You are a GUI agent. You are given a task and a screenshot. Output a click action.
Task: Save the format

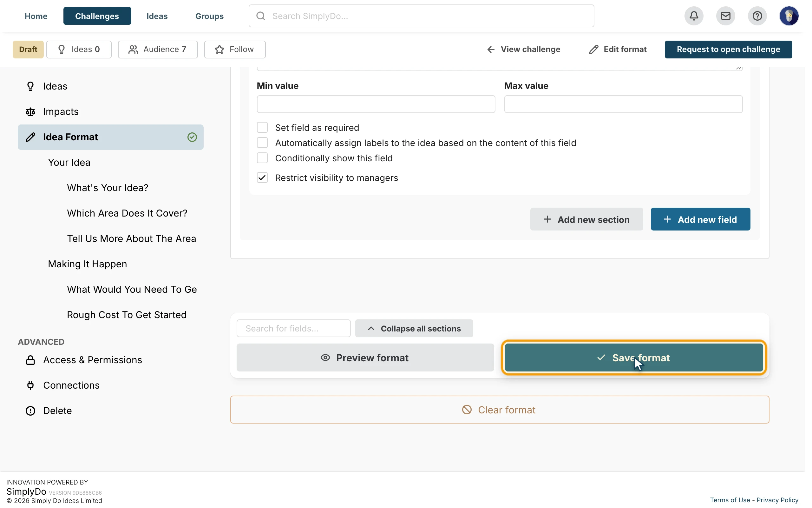634,358
